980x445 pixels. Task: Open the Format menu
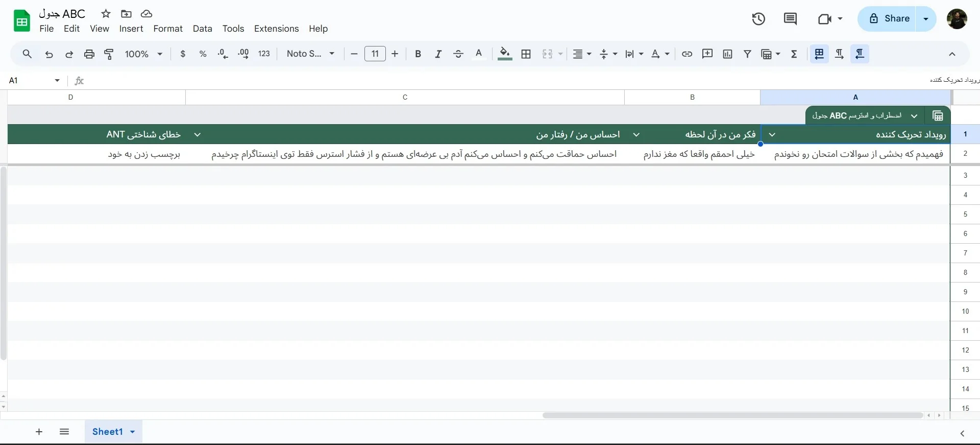coord(168,29)
